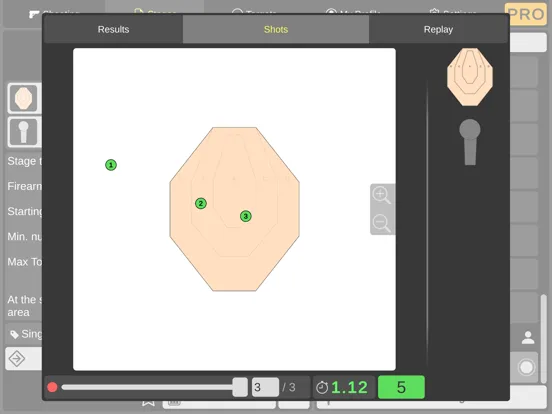The width and height of the screenshot is (552, 414).
Task: Click the background vertical scrollbar at right
Action: [544, 338]
